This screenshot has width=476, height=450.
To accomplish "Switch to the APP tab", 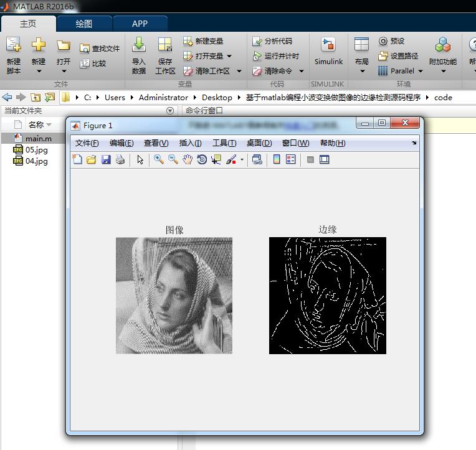I will (x=140, y=24).
